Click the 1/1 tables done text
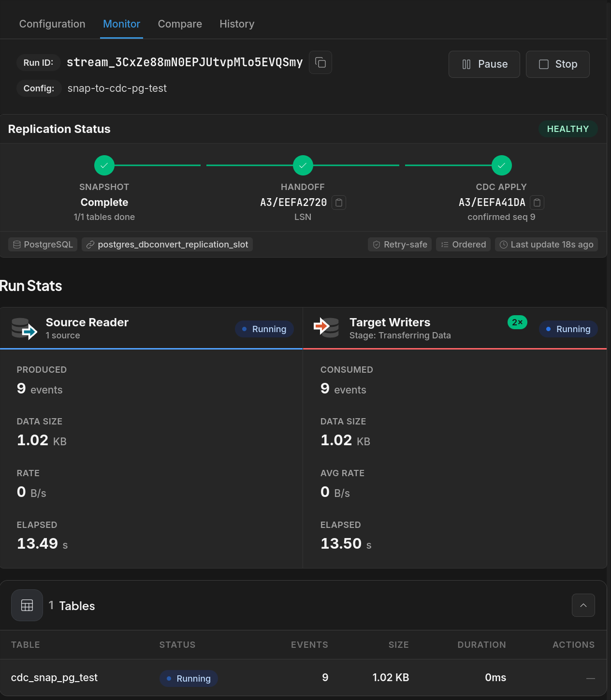 [x=104, y=217]
